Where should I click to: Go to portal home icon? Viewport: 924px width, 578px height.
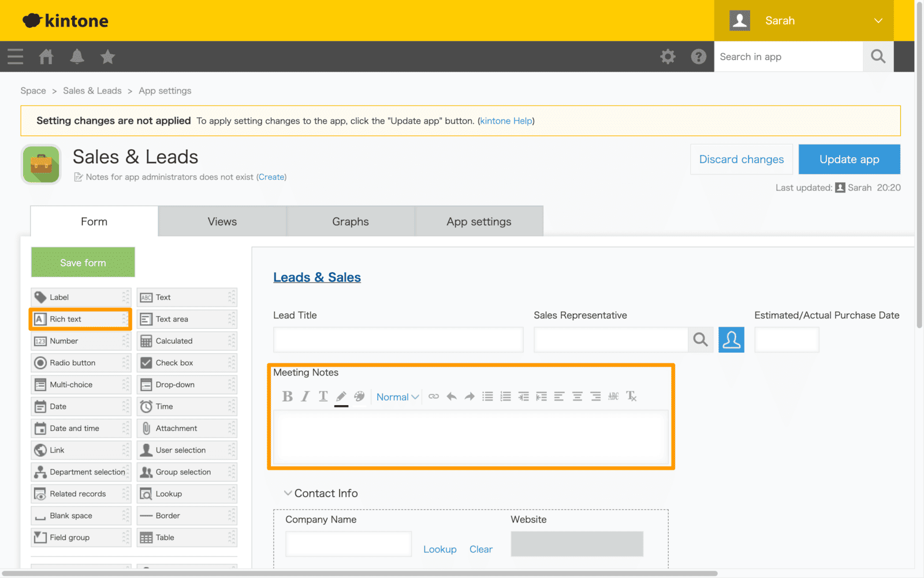coord(46,57)
